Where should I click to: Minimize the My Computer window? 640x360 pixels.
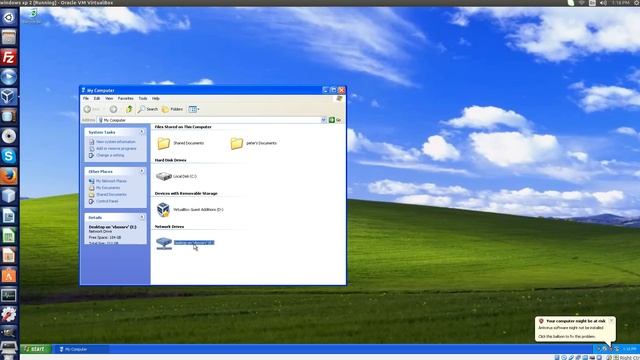(326, 90)
